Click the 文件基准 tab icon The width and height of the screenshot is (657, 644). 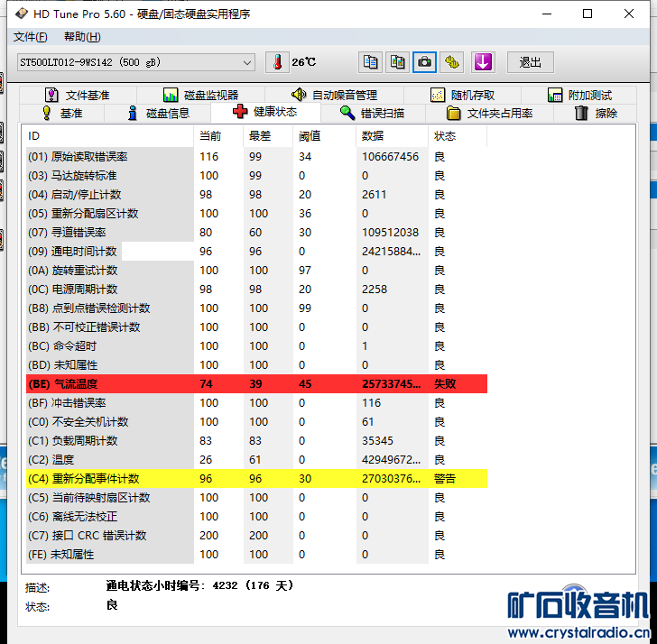(51, 95)
